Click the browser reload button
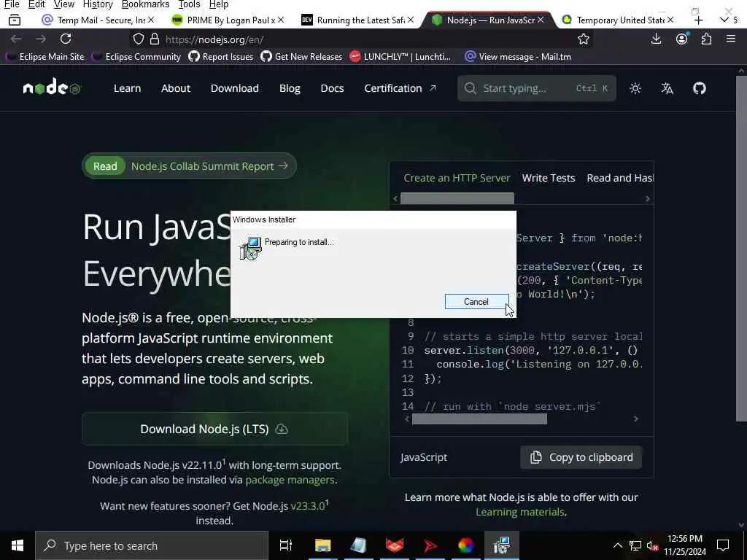Screen dimensions: 747x560 (x=66, y=39)
